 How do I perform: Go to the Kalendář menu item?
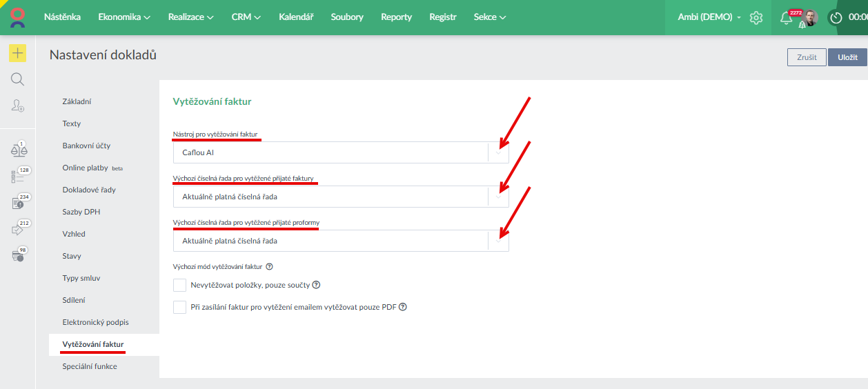coord(296,17)
